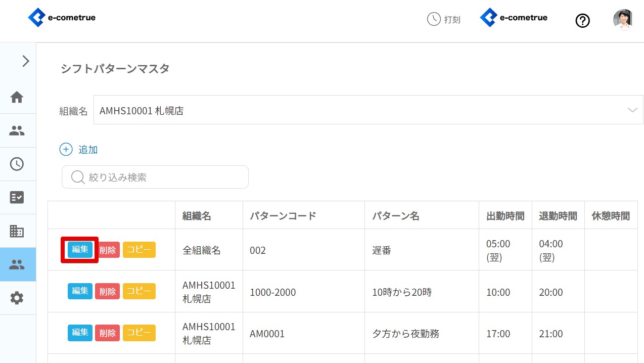Edit the 10時から20時 shift pattern
Image resolution: width=644 pixels, height=363 pixels.
click(80, 291)
